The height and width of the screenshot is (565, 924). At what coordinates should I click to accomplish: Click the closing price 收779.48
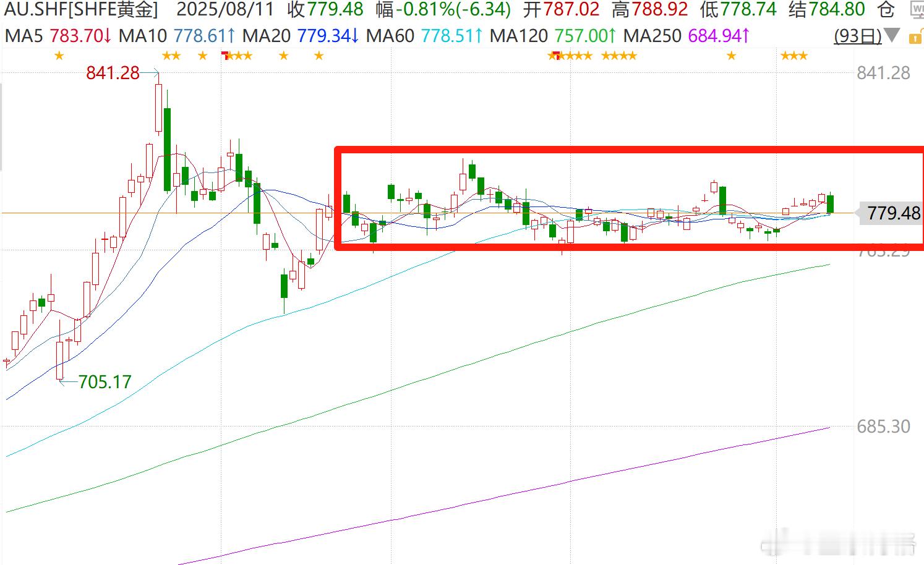(x=326, y=9)
